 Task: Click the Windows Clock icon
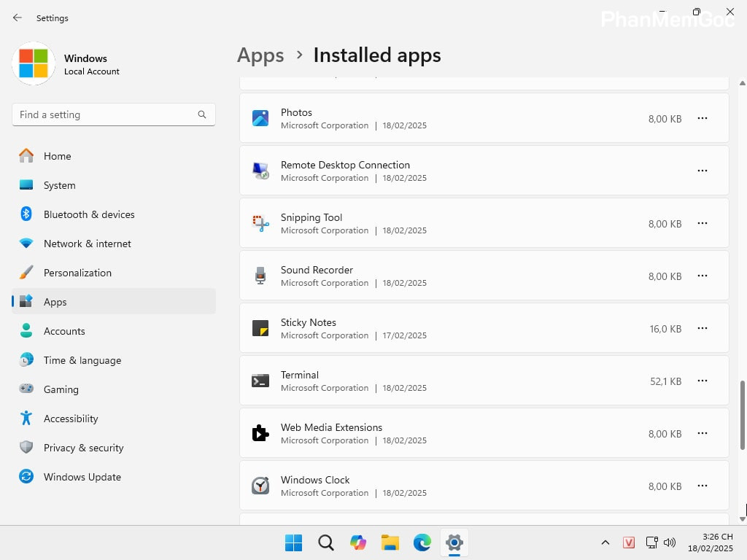tap(260, 486)
